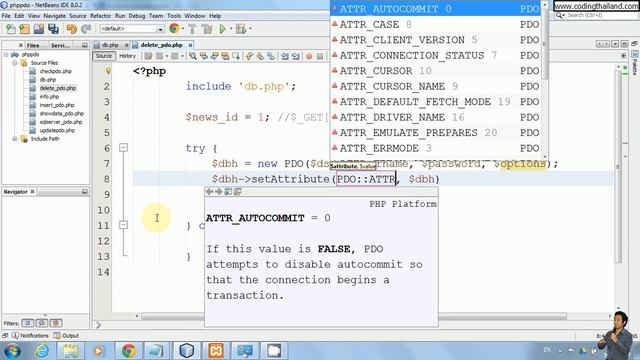Open Chrome from the taskbar

pos(129,351)
